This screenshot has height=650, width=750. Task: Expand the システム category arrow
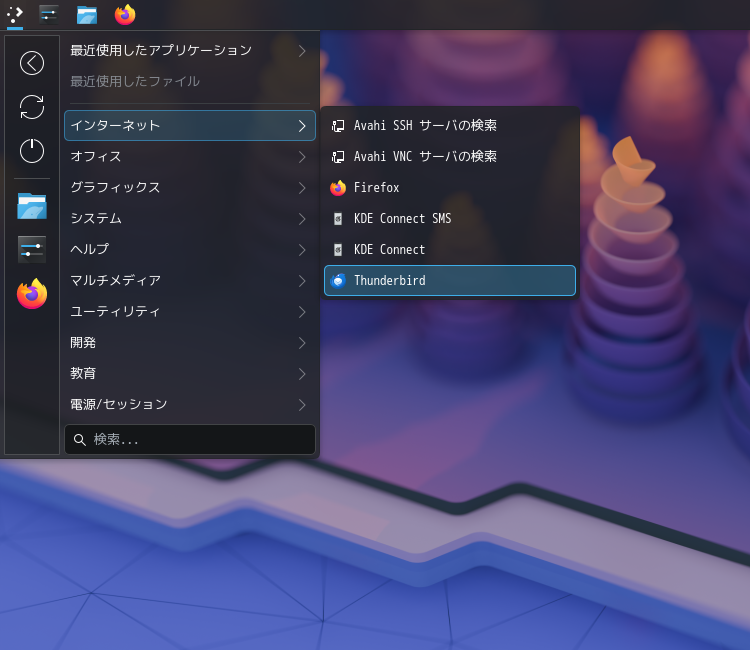302,219
